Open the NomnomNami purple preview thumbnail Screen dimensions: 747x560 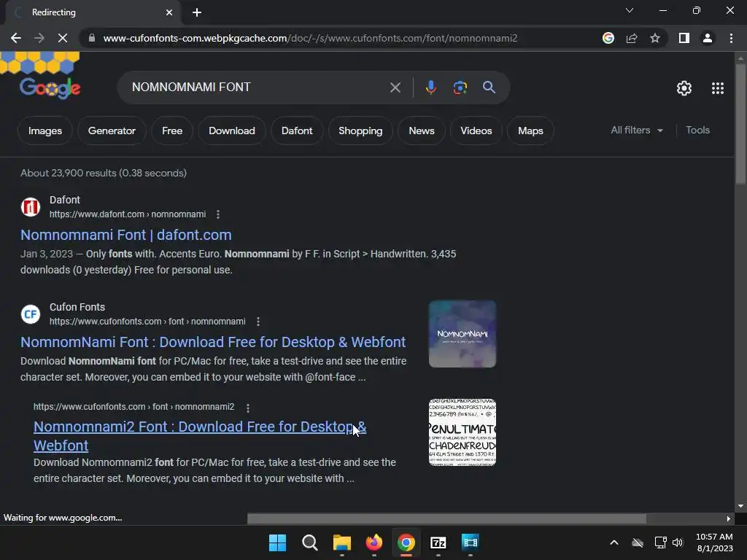[x=462, y=334]
